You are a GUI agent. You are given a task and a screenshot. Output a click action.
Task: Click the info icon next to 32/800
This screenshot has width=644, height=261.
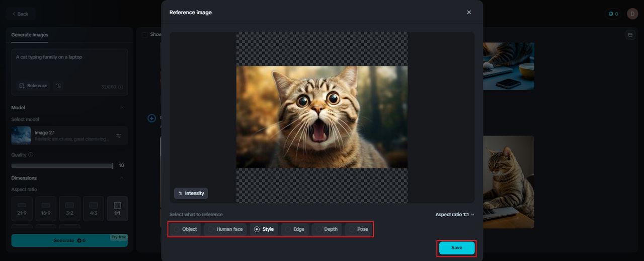[x=120, y=87]
